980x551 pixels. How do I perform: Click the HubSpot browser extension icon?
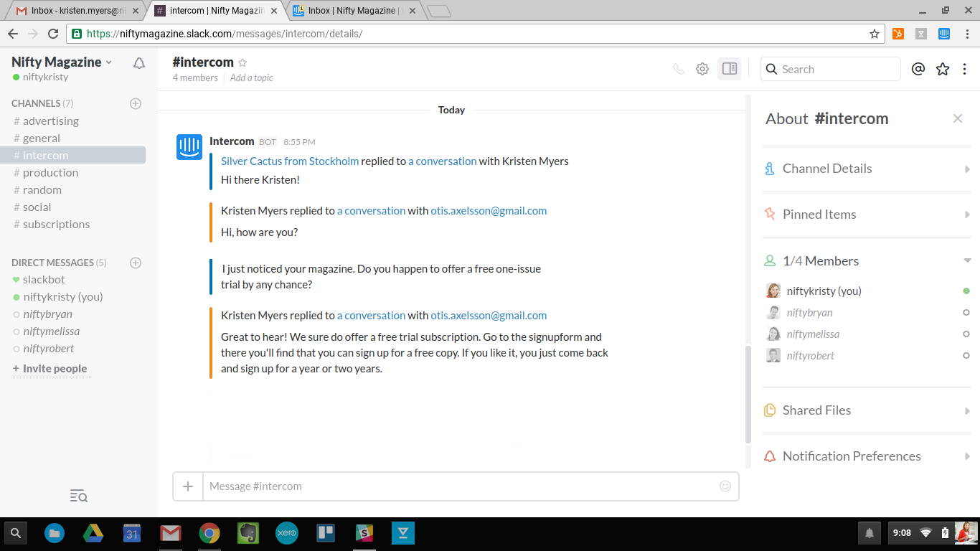[898, 34]
